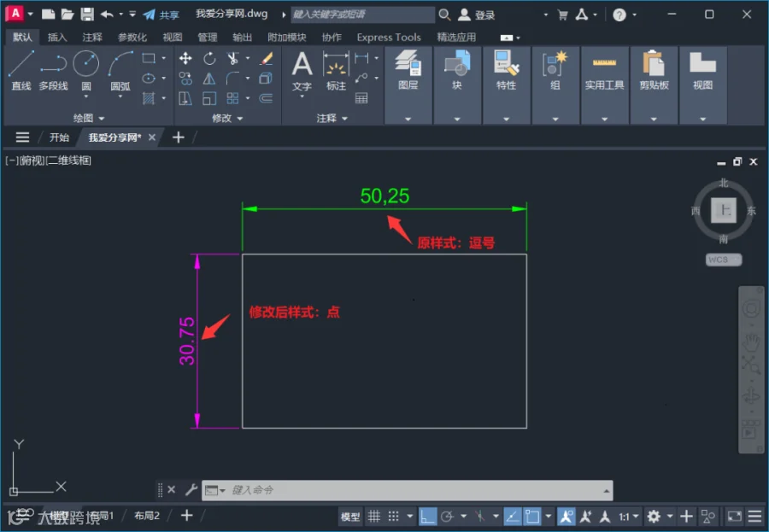Click the Share (共享) button
This screenshot has width=769, height=532.
coord(161,15)
